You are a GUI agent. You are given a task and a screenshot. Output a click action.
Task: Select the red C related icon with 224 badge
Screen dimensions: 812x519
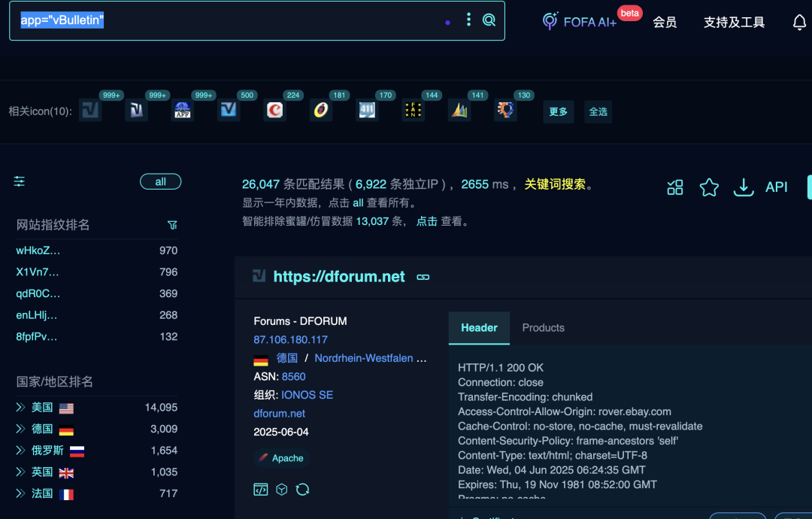click(x=274, y=110)
